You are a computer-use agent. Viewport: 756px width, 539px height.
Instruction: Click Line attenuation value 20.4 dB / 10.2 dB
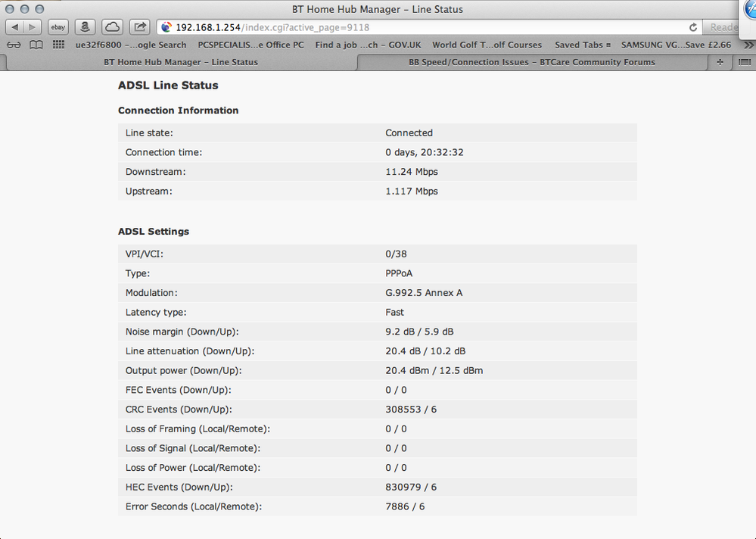click(425, 351)
